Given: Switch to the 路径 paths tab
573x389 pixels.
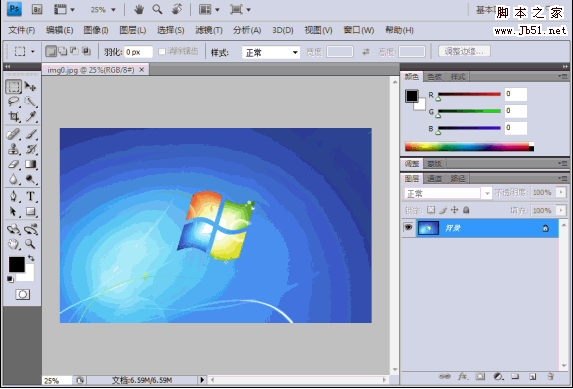Looking at the screenshot, I should 458,178.
